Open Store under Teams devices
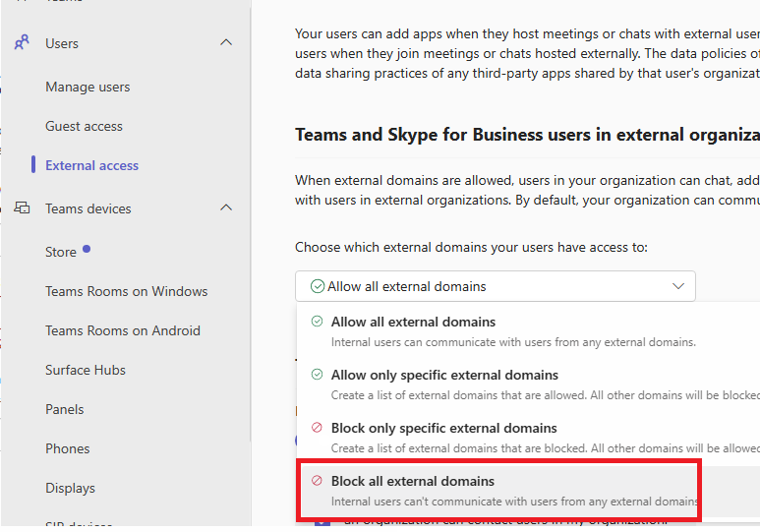Image resolution: width=760 pixels, height=532 pixels. [61, 252]
